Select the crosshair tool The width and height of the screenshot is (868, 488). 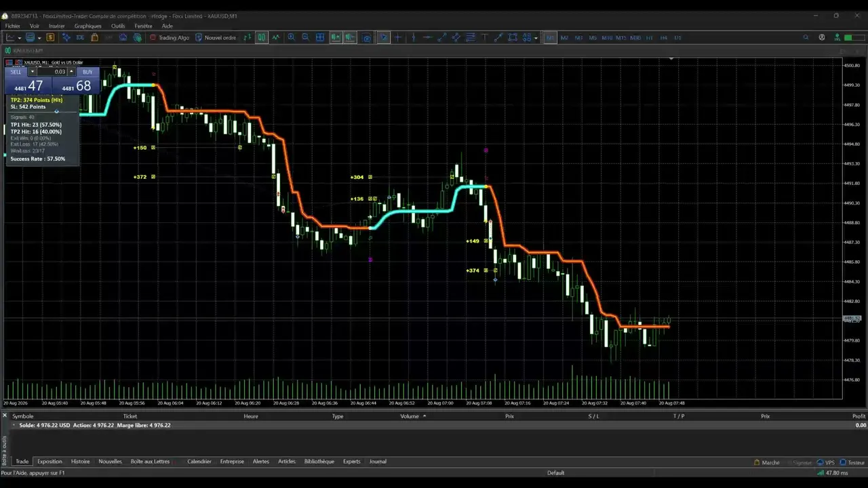(398, 37)
